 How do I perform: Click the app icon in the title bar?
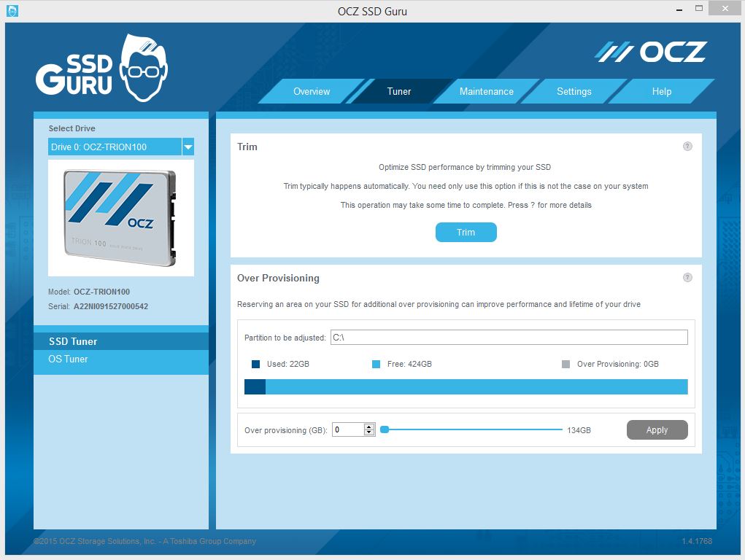tap(12, 10)
